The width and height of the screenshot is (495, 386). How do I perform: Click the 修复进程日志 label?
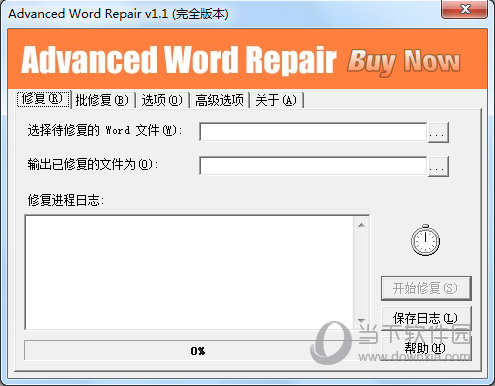66,200
